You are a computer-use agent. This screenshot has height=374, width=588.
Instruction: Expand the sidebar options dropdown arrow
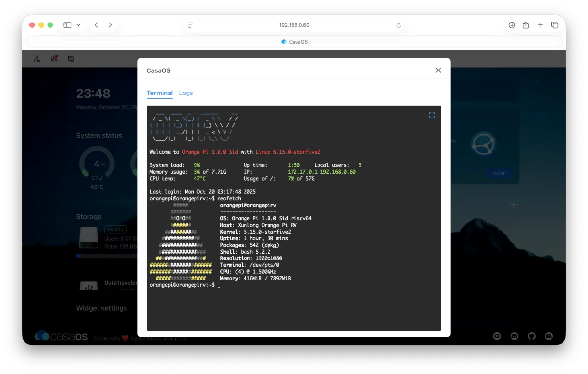[78, 25]
